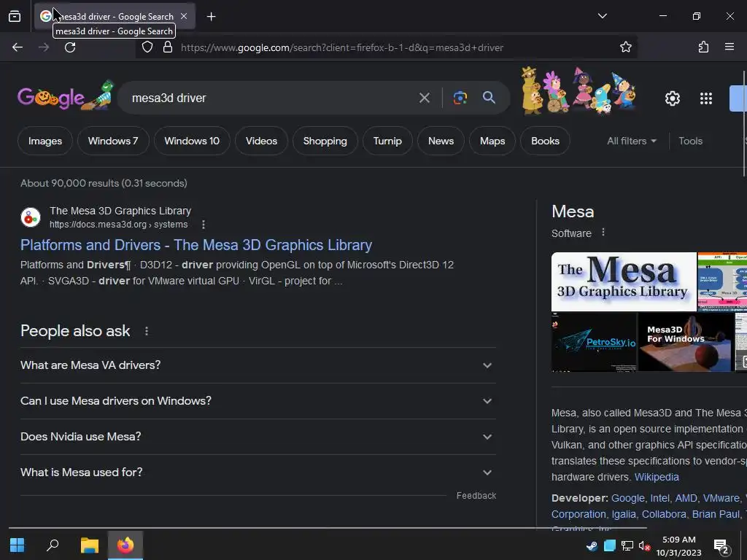View site security padlock information

click(x=167, y=47)
